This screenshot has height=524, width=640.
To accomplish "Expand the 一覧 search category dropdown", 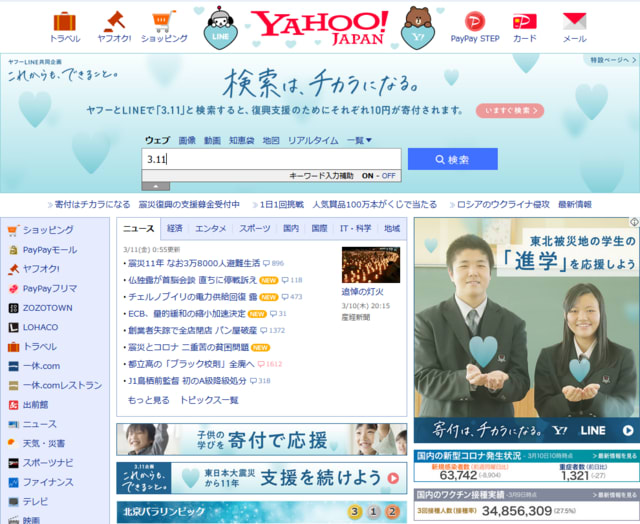I will point(359,140).
